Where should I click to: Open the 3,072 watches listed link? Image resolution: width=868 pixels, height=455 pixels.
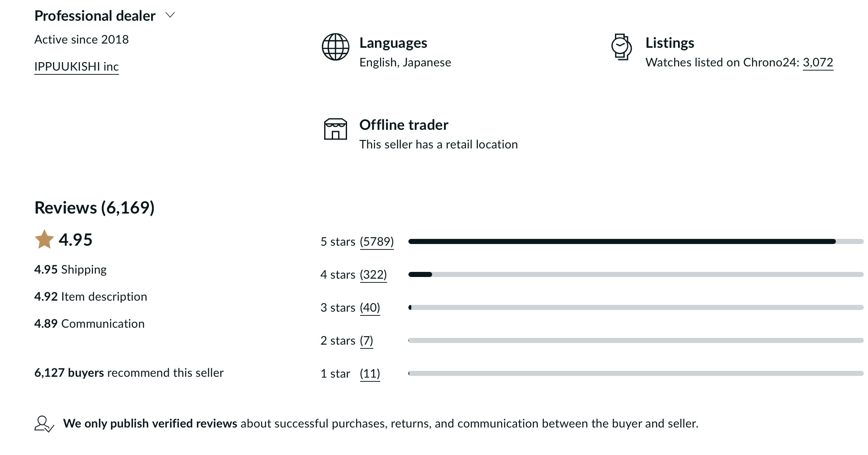818,63
